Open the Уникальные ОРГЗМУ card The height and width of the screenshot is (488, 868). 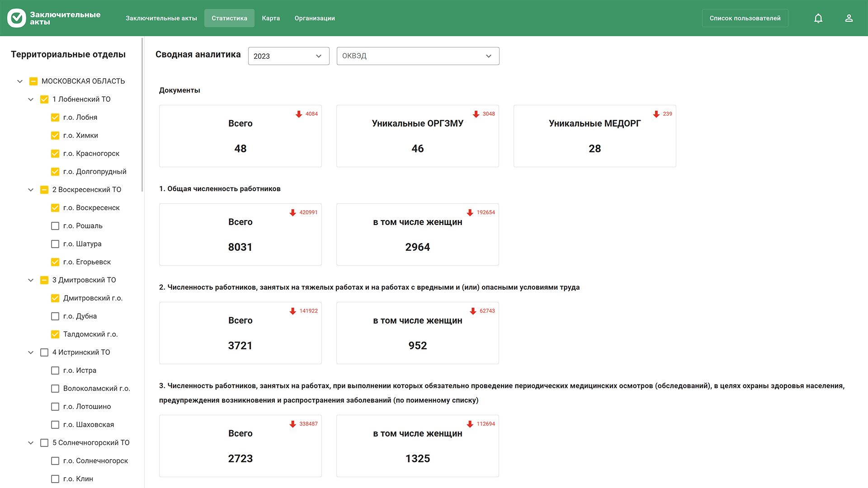tap(418, 136)
